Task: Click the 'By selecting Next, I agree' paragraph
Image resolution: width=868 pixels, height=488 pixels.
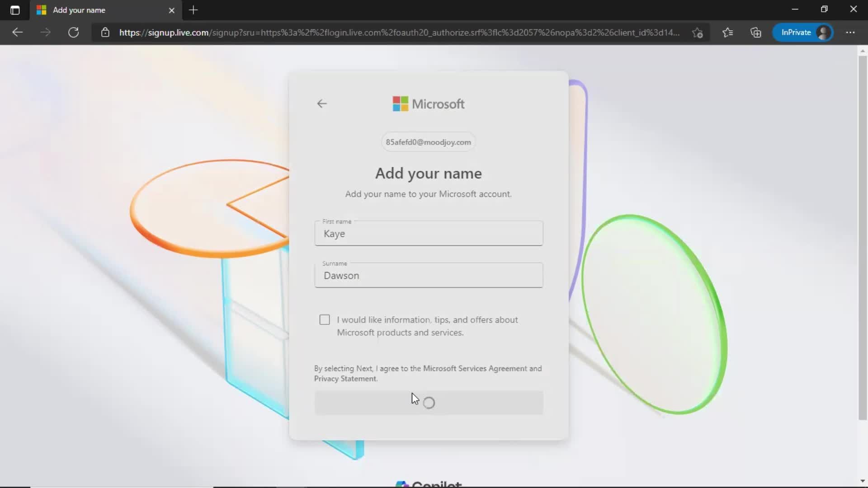Action: [428, 374]
